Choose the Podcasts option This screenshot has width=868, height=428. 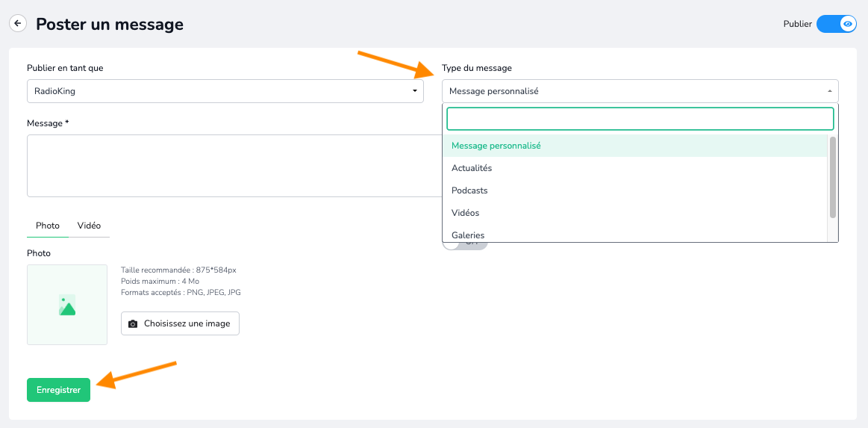634,190
